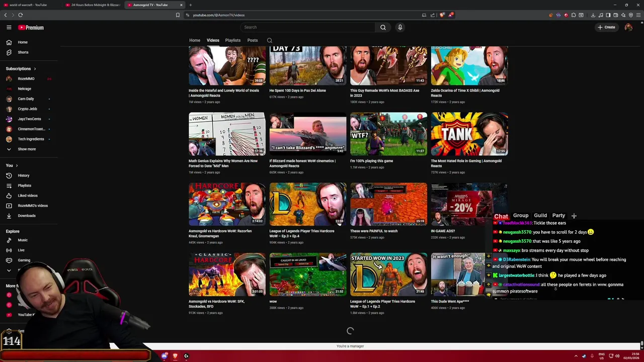Open the Brave main menu icon
This screenshot has width=644, height=362.
point(638,15)
